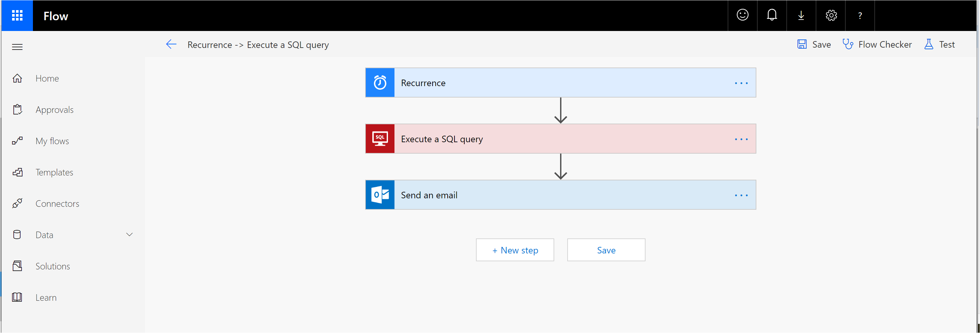
Task: Go back using the left arrow
Action: (171, 45)
